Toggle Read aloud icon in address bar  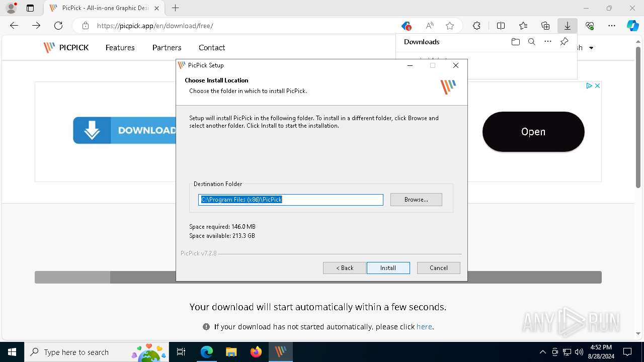pyautogui.click(x=429, y=26)
